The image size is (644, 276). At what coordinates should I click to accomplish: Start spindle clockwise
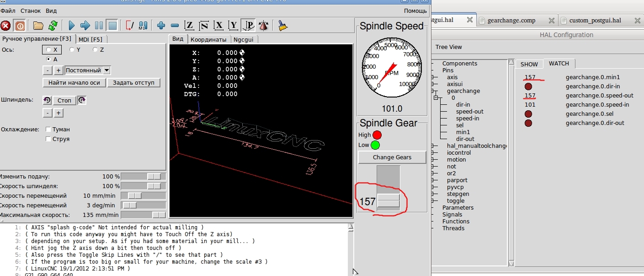(82, 100)
